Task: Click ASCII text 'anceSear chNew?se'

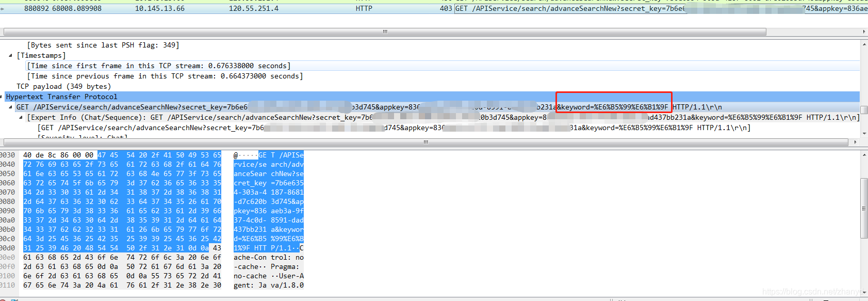Action: pos(269,173)
